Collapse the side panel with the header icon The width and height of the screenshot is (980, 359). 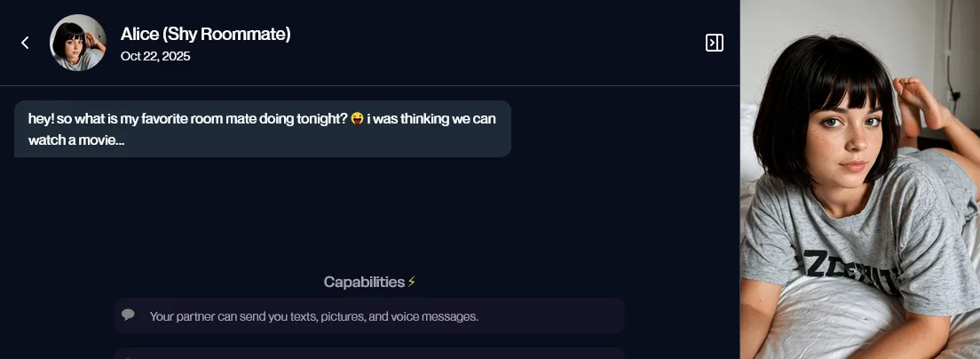pos(714,43)
